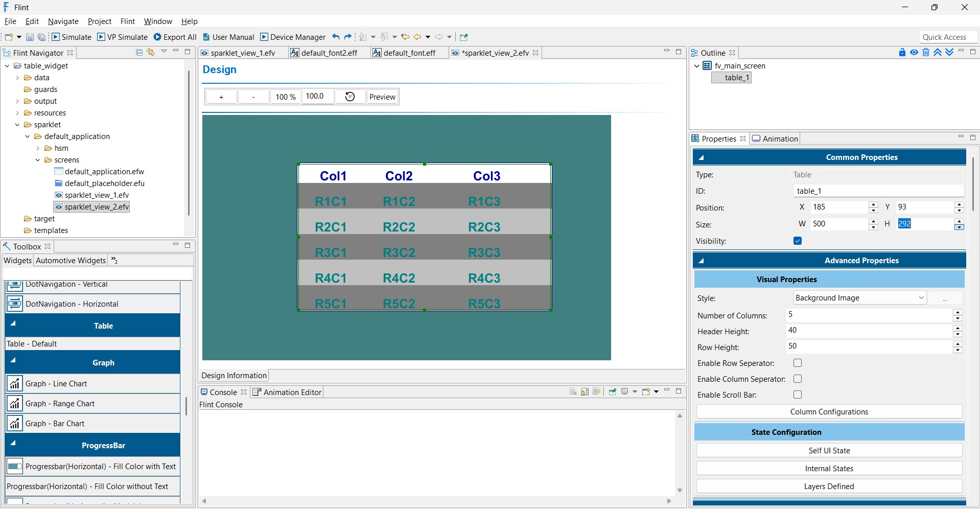Click the move up double-chevron icon
The height and width of the screenshot is (509, 980).
pyautogui.click(x=938, y=53)
